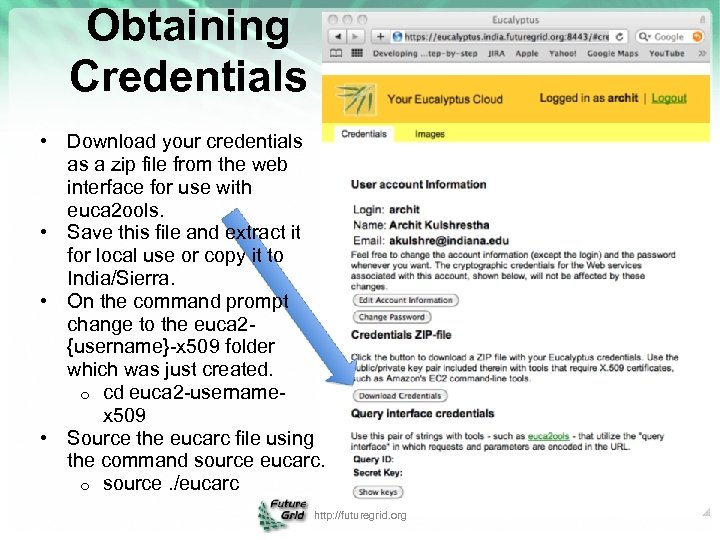Viewport: 720px width, 540px height.
Task: Go back with the browser back arrow
Action: click(x=338, y=36)
